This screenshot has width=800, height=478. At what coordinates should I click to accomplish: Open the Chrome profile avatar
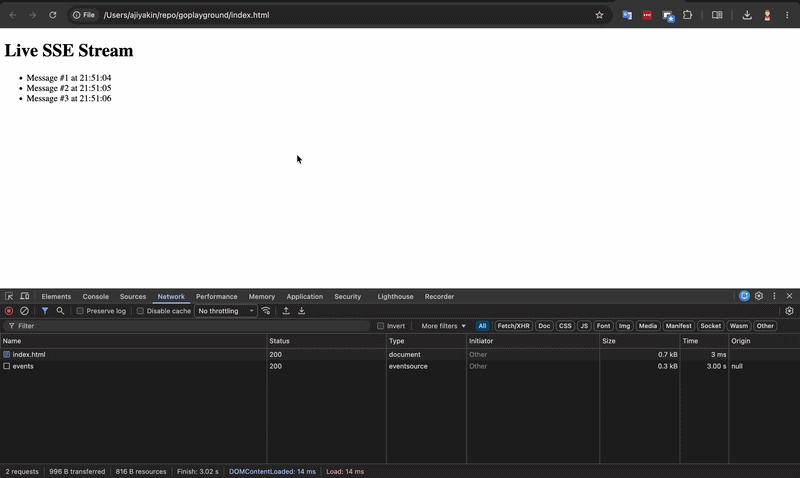click(x=767, y=15)
